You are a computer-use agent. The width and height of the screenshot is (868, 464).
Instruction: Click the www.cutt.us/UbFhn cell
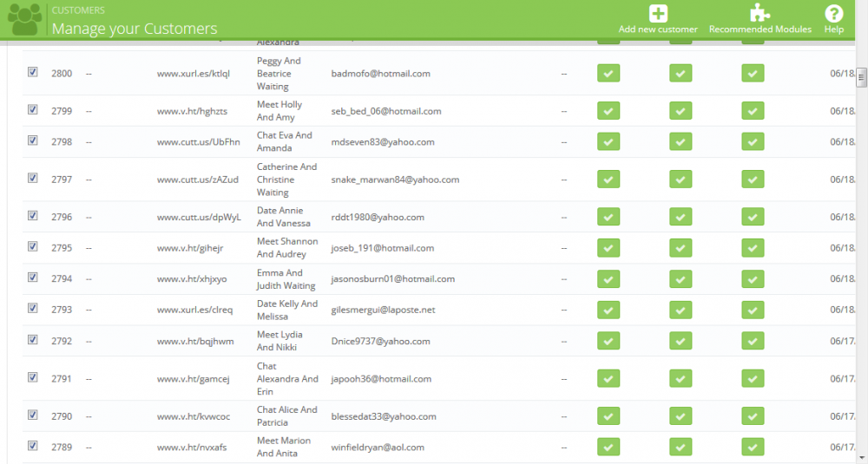[198, 141]
